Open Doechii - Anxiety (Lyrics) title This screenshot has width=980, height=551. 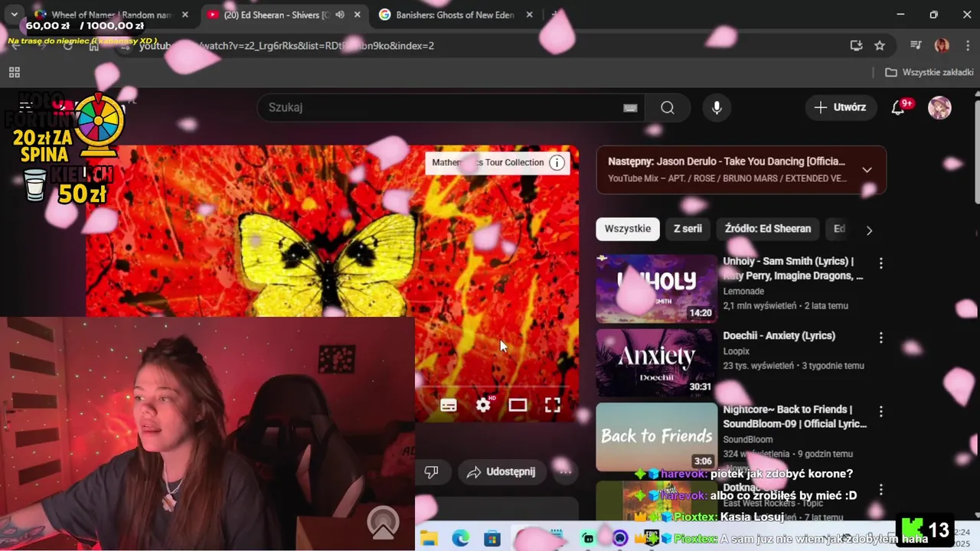point(779,335)
